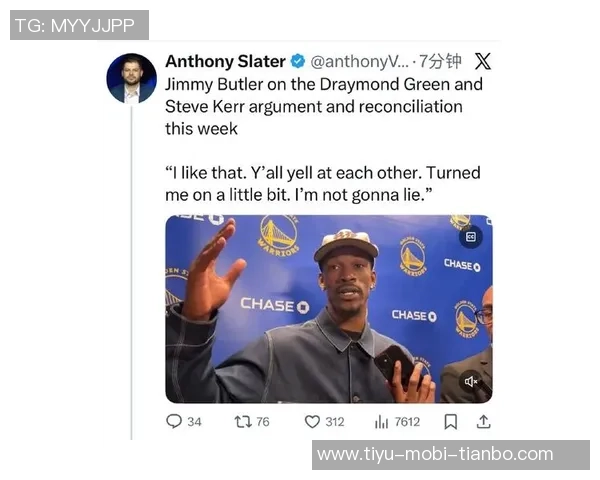Open the @anthonyV... handle link
Screen dimensions: 600x480
pos(359,61)
